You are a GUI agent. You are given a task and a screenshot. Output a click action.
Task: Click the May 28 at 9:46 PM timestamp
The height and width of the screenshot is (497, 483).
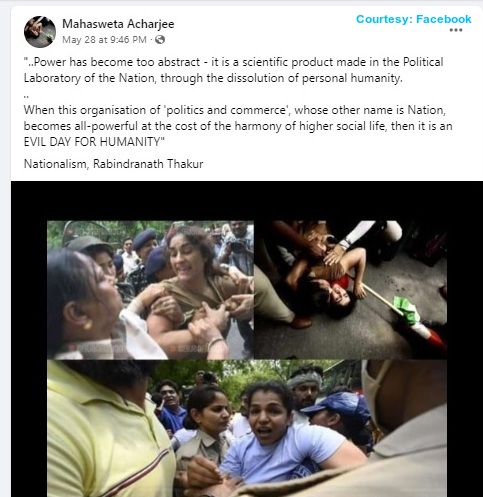pyautogui.click(x=104, y=40)
